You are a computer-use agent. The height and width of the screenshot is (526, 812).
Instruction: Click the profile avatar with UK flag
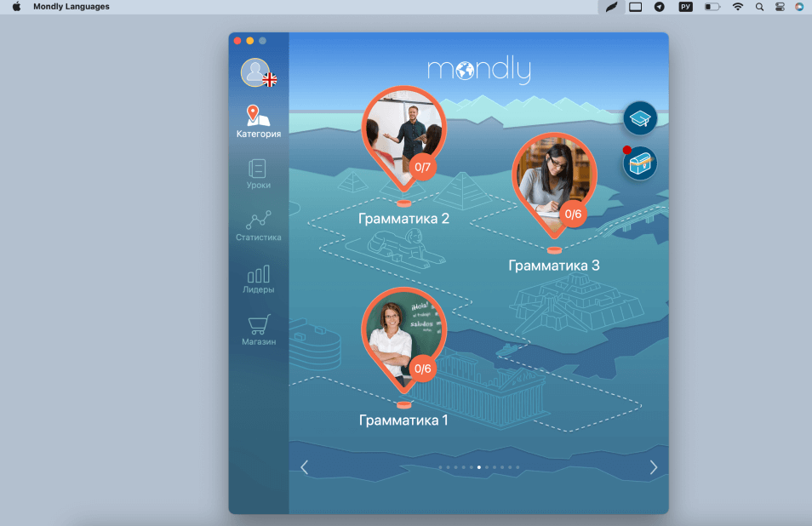[256, 73]
